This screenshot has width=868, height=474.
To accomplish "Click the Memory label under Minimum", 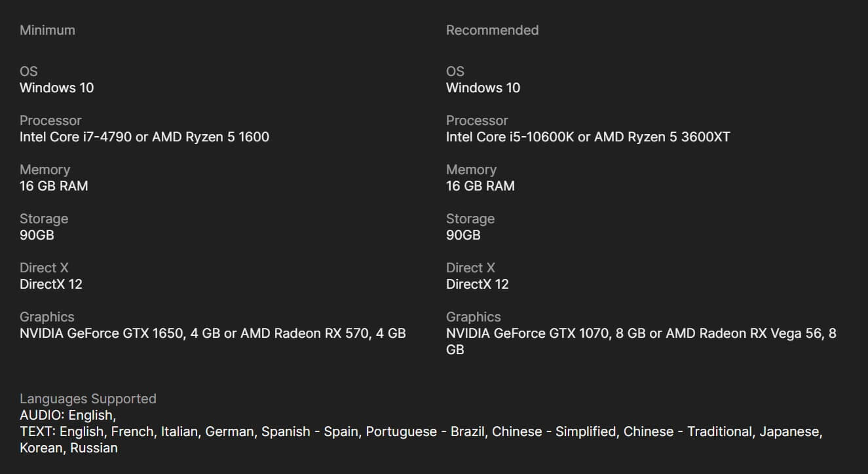I will tap(45, 170).
